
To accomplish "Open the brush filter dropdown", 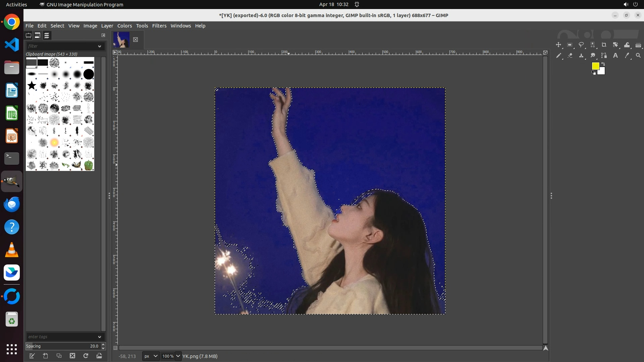I will tap(99, 46).
